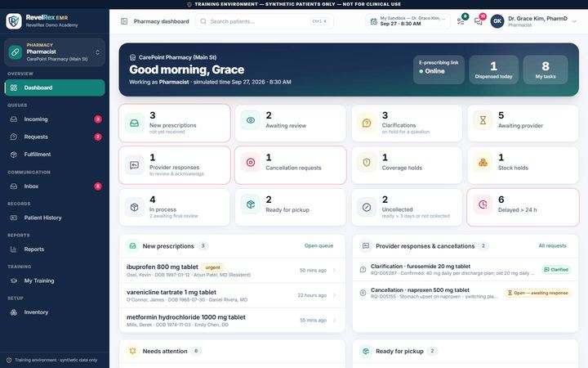Viewport: 588px width, 368px height.
Task: Open the My Sandbox time selector
Action: pyautogui.click(x=408, y=21)
